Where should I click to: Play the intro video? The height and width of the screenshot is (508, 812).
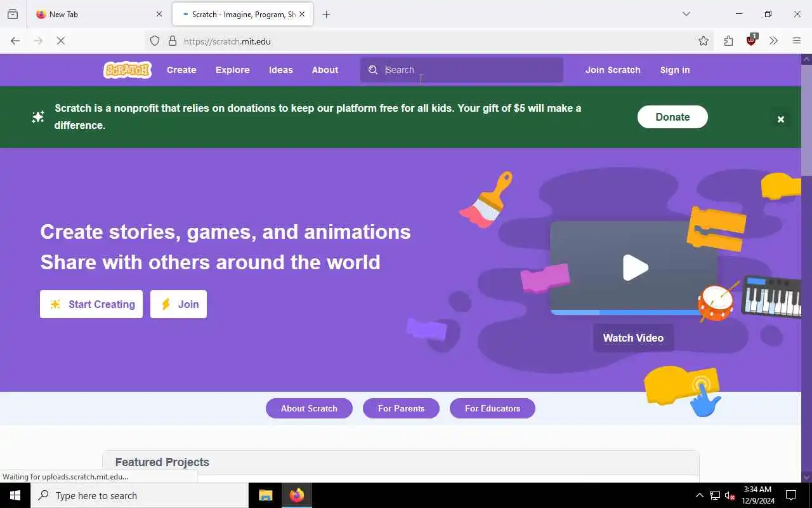click(635, 267)
